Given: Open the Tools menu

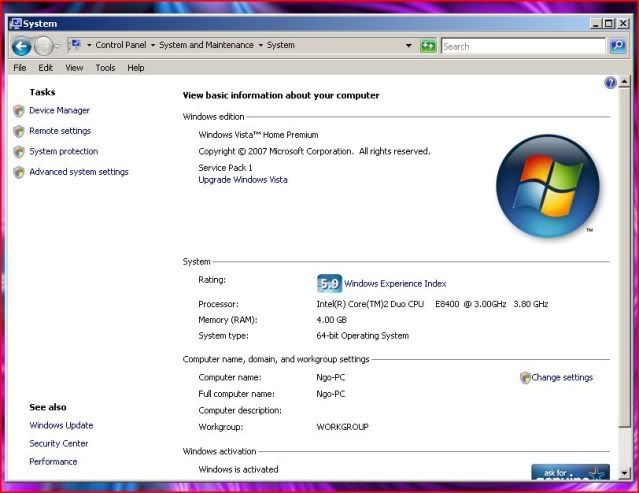Looking at the screenshot, I should [x=105, y=68].
